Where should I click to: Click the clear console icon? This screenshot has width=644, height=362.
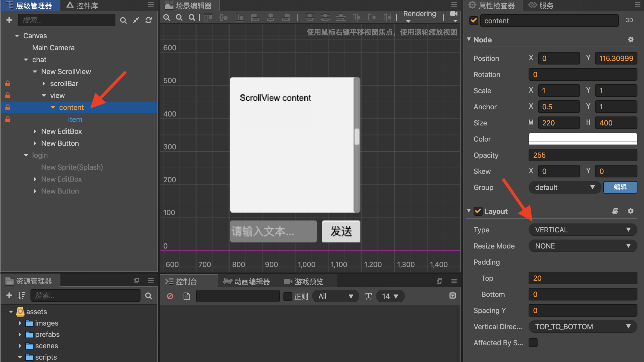pyautogui.click(x=170, y=296)
